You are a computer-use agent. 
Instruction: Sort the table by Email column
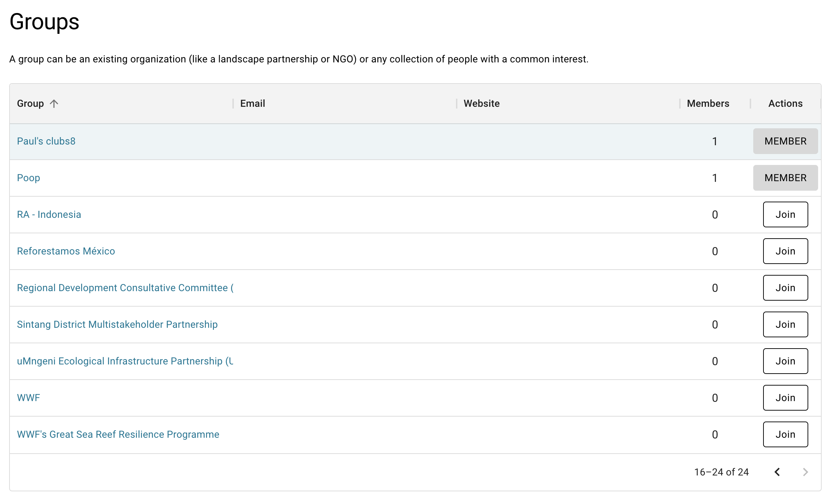[x=252, y=103]
